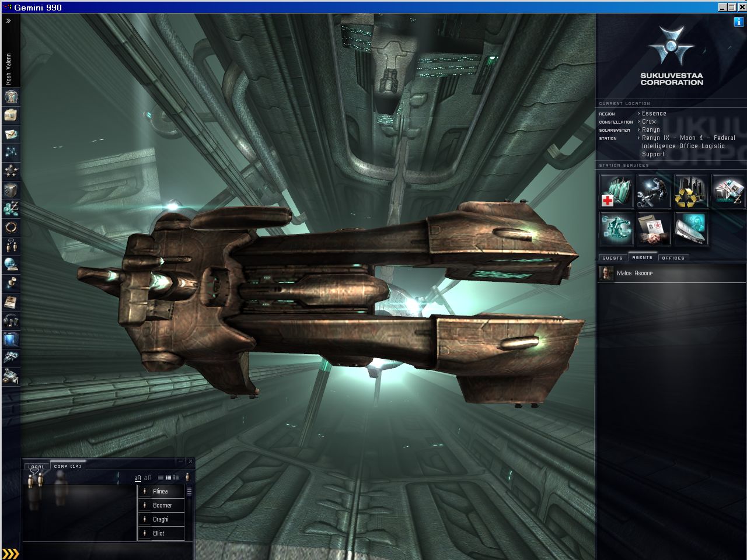747x560 pixels.
Task: Select the Corp [14] chat tab
Action: coord(67,466)
